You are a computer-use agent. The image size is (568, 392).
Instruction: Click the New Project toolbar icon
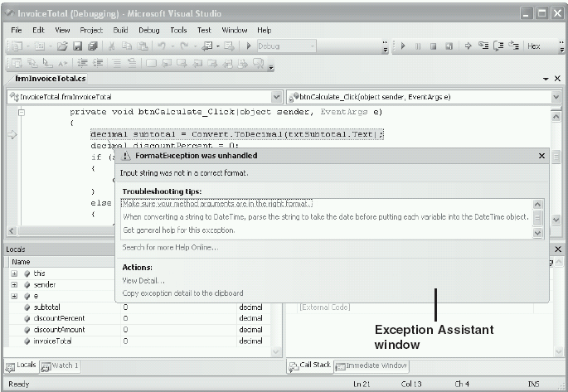17,46
